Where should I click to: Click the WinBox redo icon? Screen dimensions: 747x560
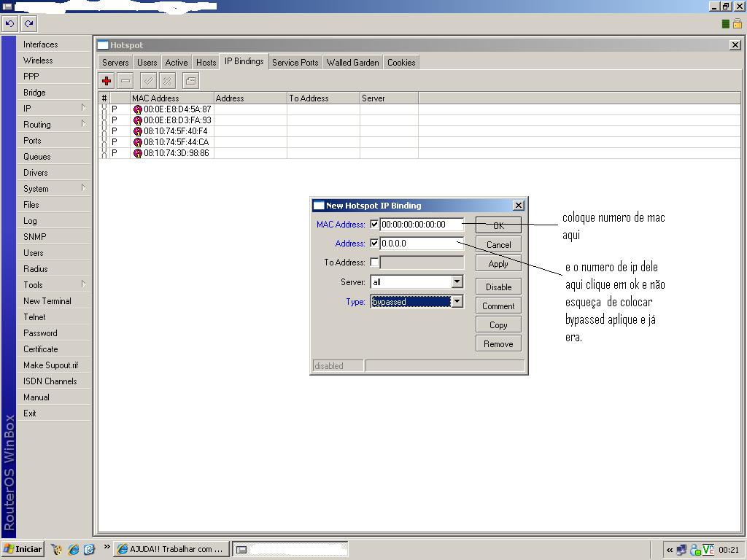[28, 23]
